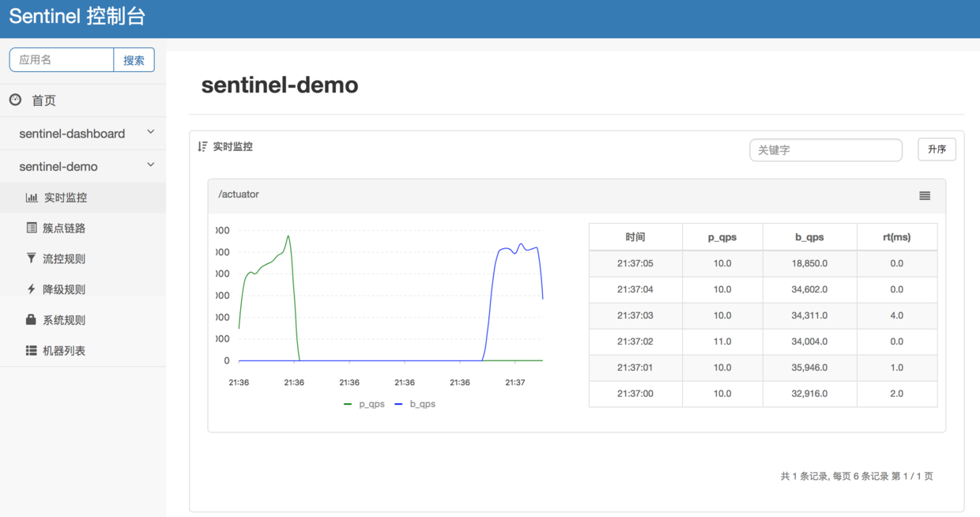The width and height of the screenshot is (980, 517).
Task: Click the filter funnel icon beside 流控规则
Action: (32, 258)
